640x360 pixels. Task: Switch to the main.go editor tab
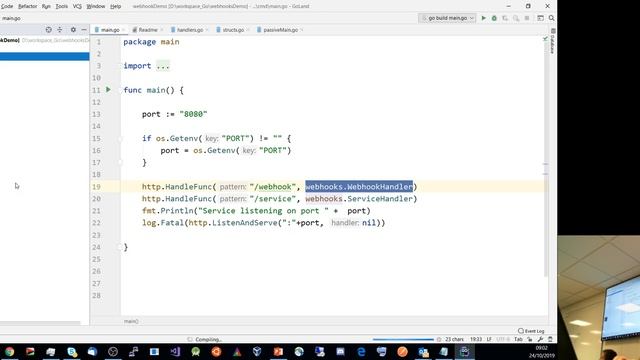[109, 30]
